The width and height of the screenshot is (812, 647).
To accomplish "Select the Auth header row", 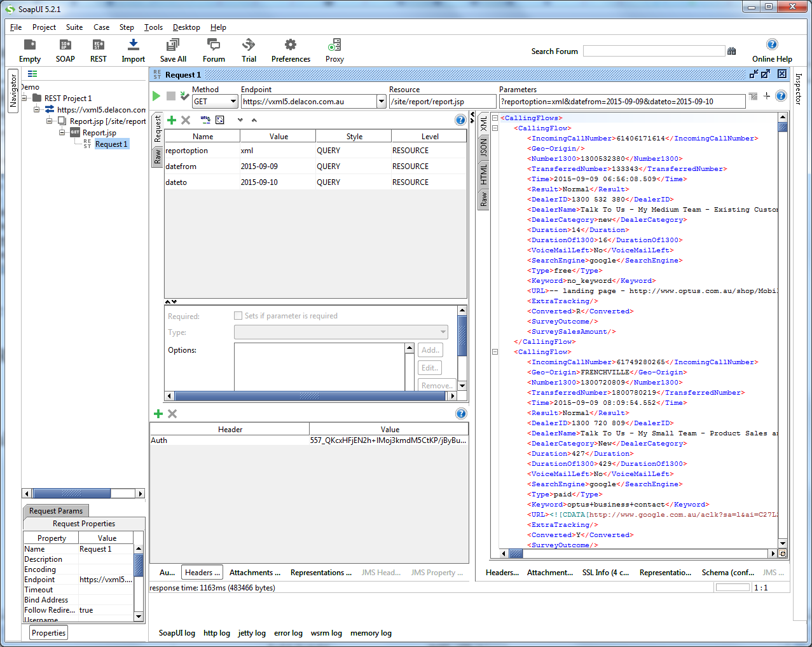I will point(309,440).
